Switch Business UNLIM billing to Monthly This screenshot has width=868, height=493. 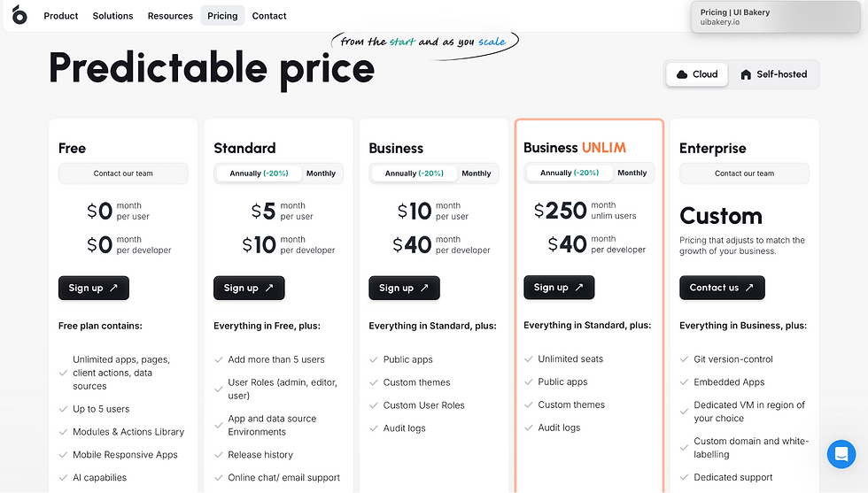(632, 173)
